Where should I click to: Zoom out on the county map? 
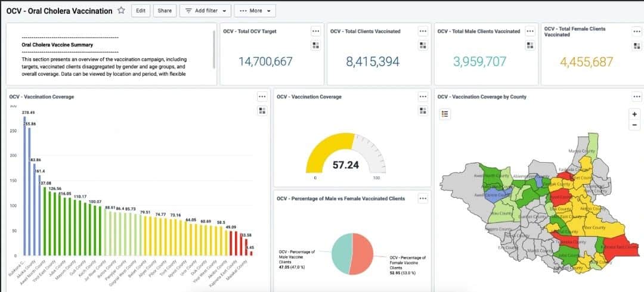pos(634,125)
